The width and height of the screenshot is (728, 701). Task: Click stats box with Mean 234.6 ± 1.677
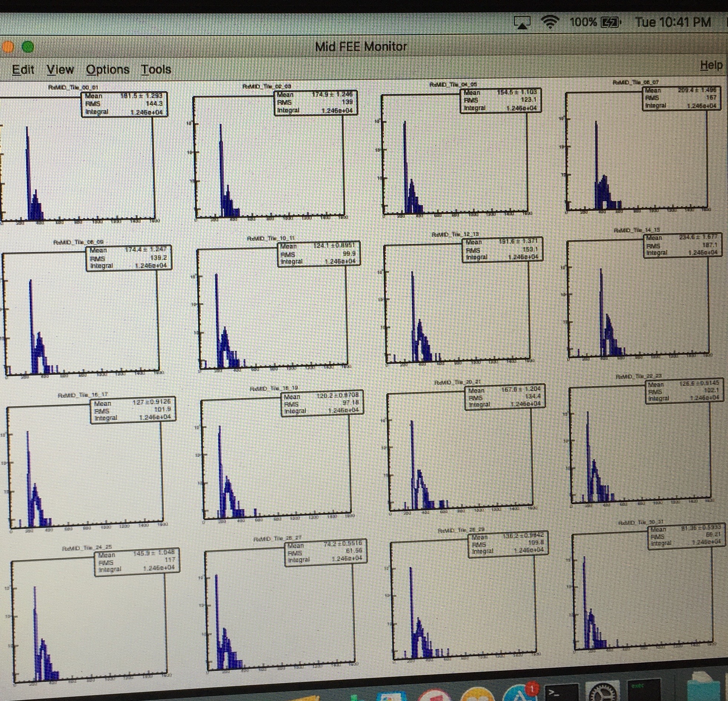[683, 245]
